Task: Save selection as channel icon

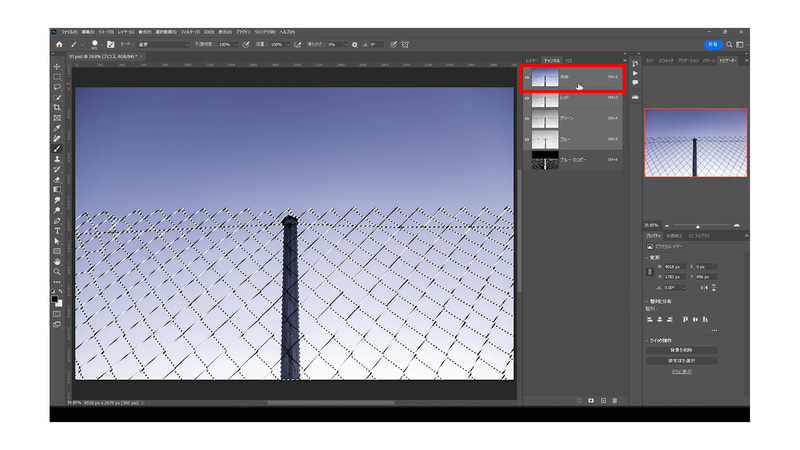Action: pos(591,401)
